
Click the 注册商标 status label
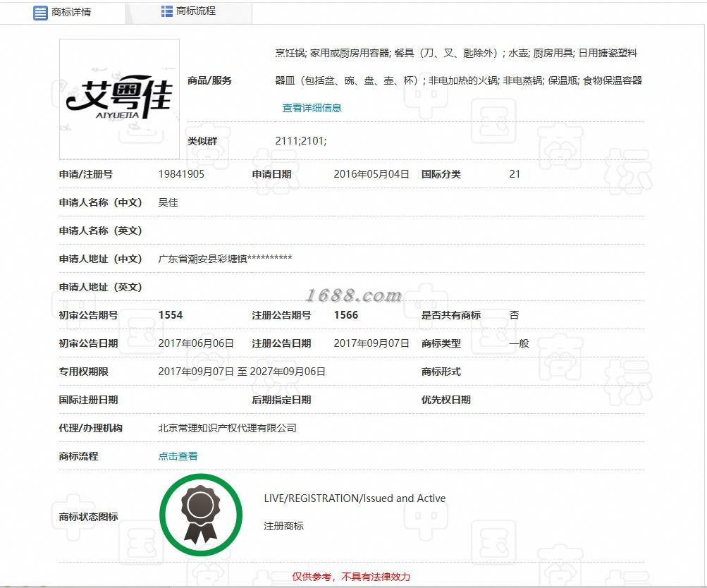click(x=283, y=526)
